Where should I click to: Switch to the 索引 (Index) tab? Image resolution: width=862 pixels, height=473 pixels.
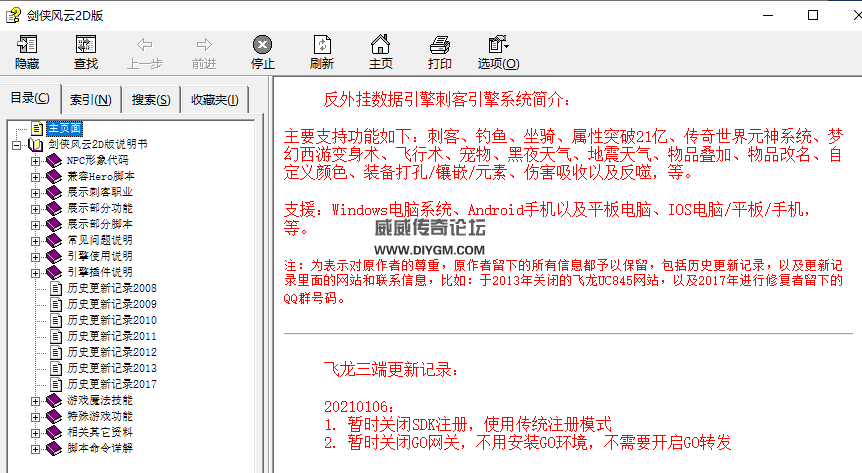coord(90,100)
